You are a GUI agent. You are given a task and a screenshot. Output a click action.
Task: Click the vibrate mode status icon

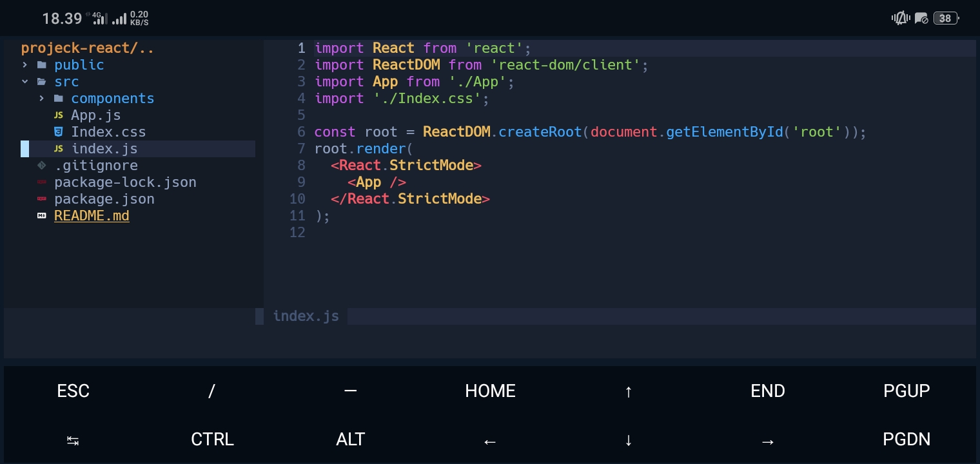[900, 19]
